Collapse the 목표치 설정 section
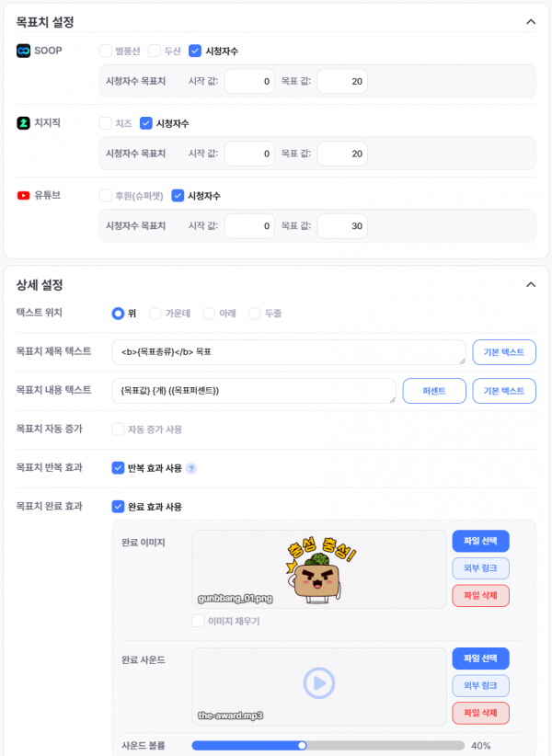Image resolution: width=552 pixels, height=756 pixels. [531, 22]
